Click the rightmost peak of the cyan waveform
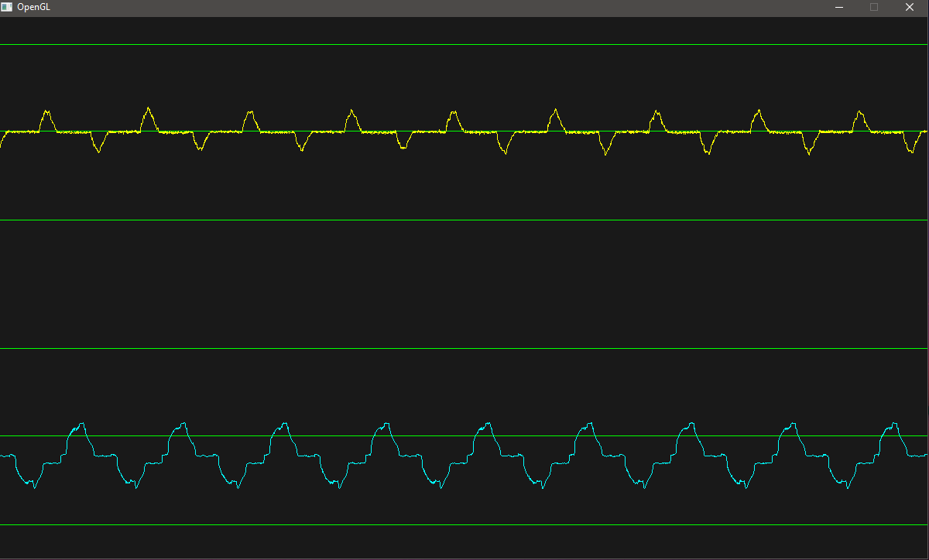929x560 pixels. click(895, 424)
